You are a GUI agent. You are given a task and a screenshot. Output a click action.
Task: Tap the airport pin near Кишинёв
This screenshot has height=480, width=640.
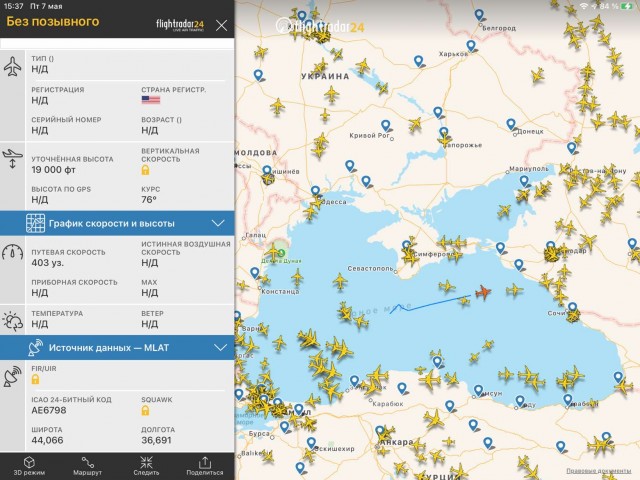[267, 171]
